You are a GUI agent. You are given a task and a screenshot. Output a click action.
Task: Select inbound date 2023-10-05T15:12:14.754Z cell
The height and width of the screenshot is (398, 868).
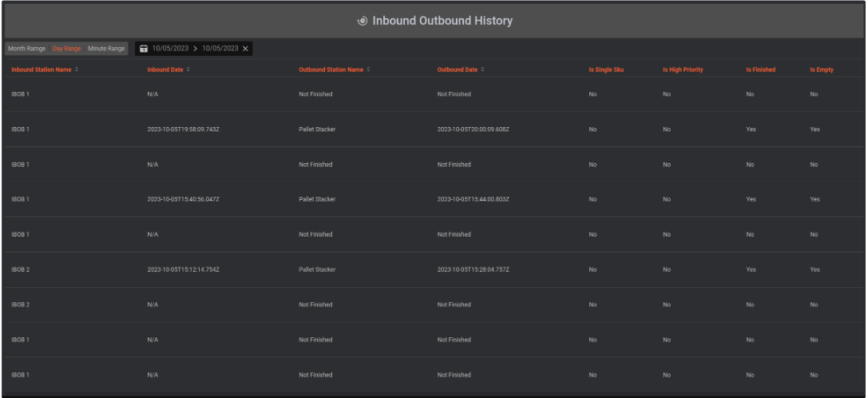click(x=184, y=270)
